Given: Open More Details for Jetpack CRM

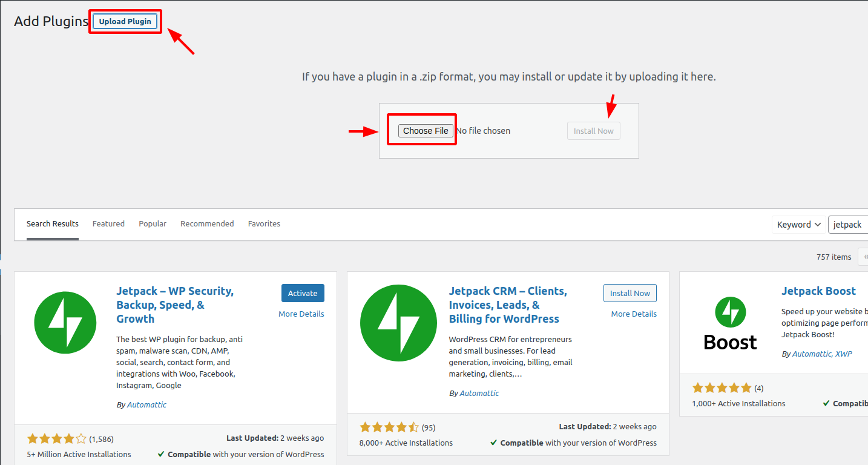Looking at the screenshot, I should (634, 314).
